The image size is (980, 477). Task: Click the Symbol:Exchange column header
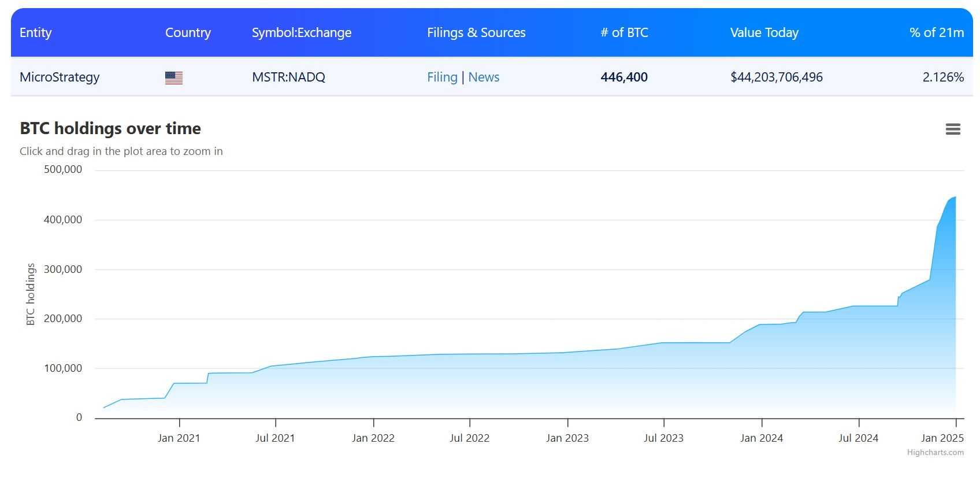(302, 32)
